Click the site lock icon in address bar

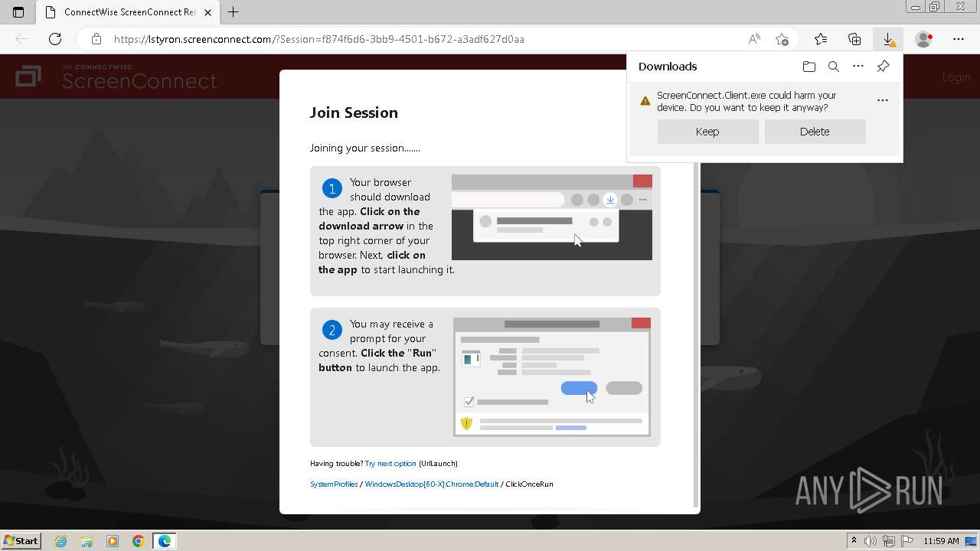pos(96,39)
